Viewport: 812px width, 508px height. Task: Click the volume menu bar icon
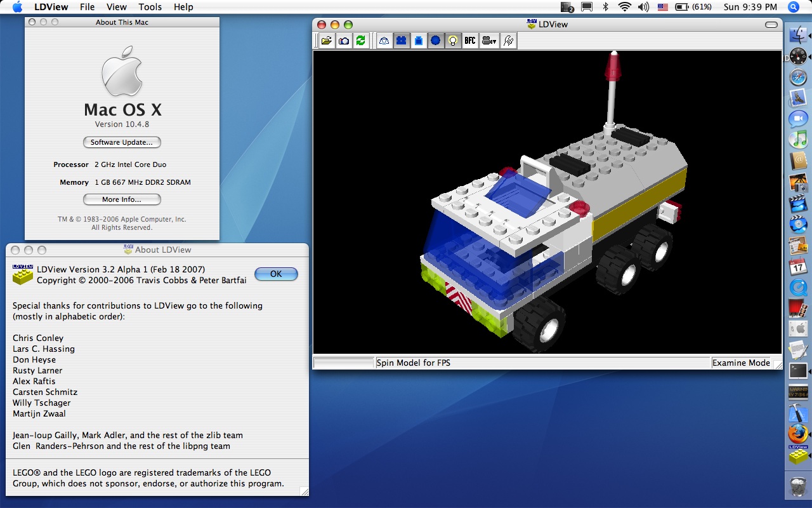point(643,7)
